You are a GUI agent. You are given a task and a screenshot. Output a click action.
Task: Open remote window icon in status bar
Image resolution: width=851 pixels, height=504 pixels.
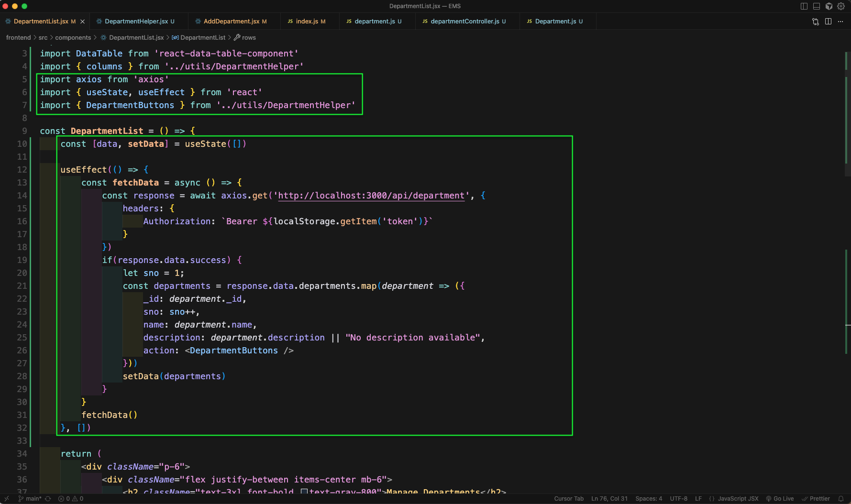point(7,499)
